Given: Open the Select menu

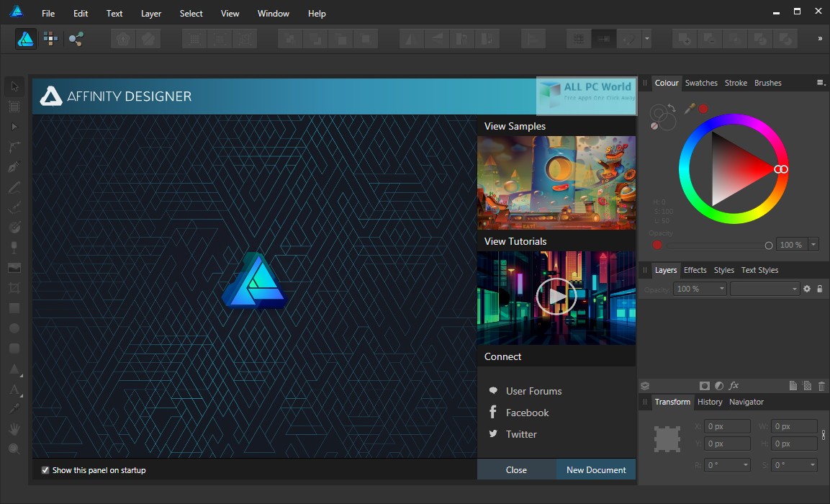Looking at the screenshot, I should [x=191, y=13].
